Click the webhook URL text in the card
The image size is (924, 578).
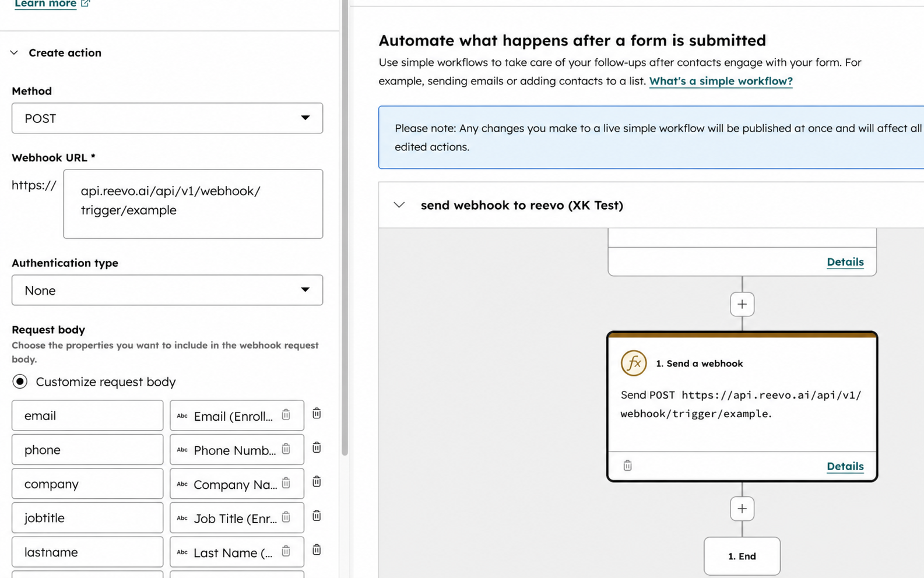coord(740,404)
